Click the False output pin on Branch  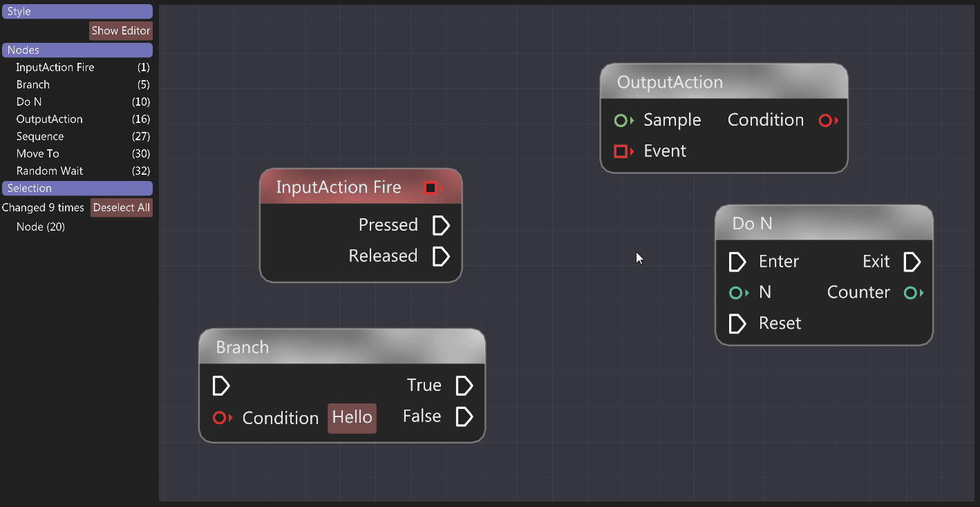(464, 417)
